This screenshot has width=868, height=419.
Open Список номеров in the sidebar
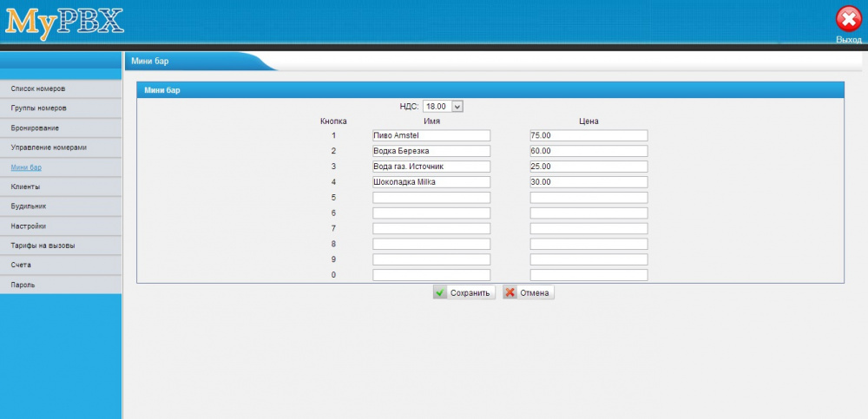tap(61, 88)
